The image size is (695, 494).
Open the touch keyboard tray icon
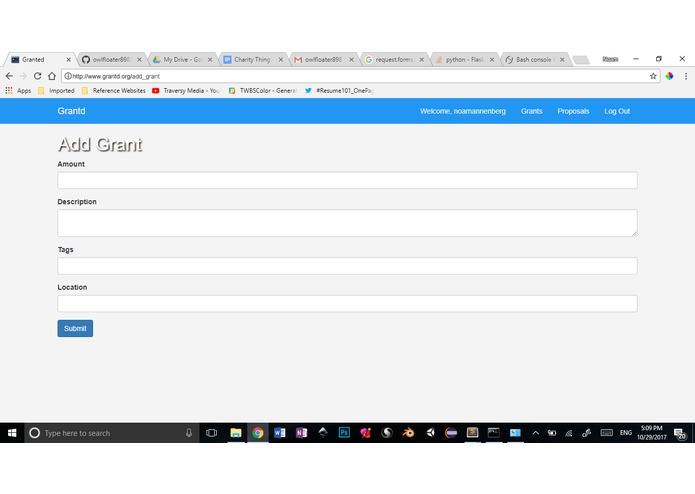click(606, 433)
